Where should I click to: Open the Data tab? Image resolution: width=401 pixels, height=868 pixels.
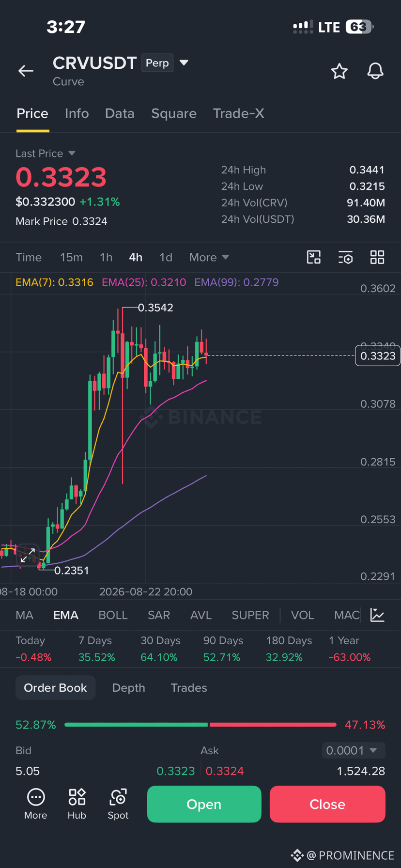point(120,113)
